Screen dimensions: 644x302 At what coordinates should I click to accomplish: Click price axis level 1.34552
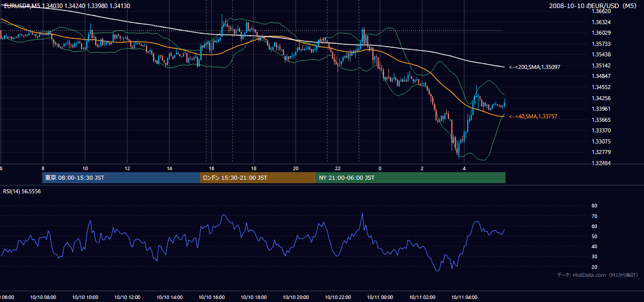(602, 87)
